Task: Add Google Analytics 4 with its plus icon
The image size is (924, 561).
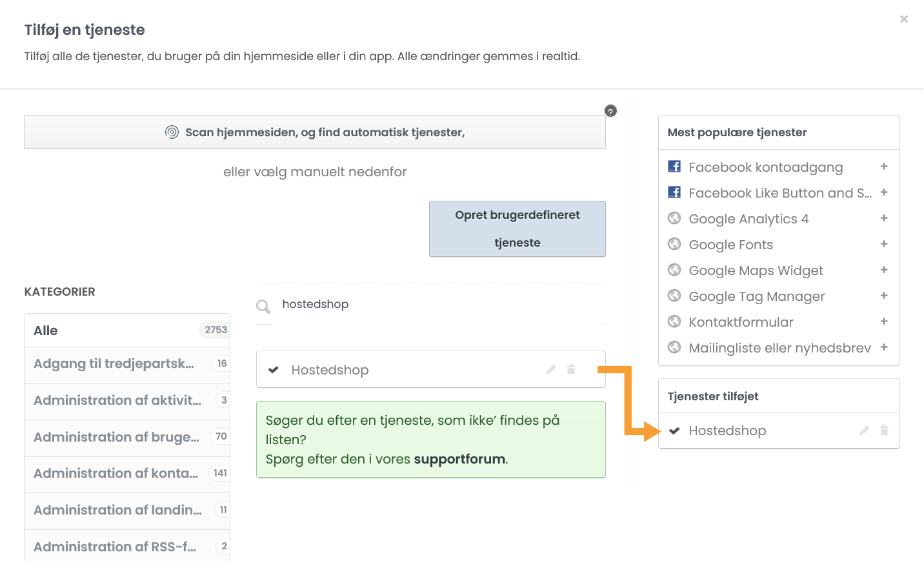Action: click(x=884, y=218)
